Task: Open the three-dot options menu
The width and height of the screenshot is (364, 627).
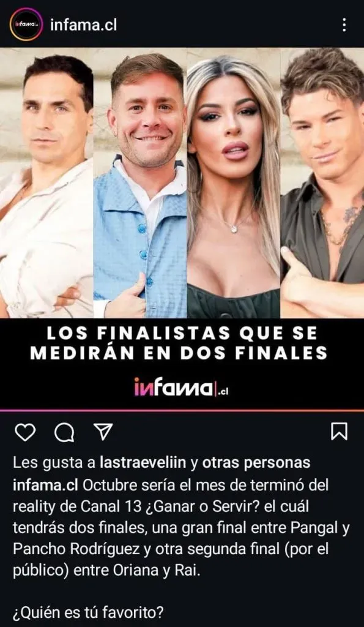Action: [344, 24]
